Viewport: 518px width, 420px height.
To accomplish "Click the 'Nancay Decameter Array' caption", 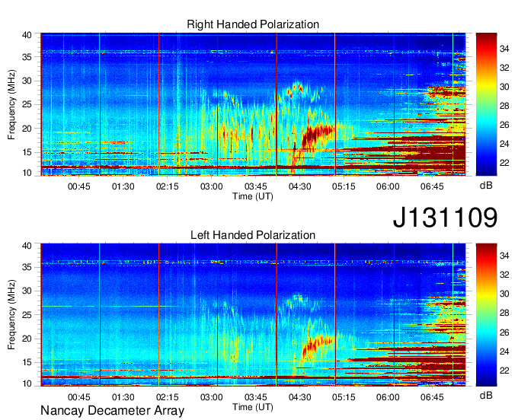I will click(112, 411).
